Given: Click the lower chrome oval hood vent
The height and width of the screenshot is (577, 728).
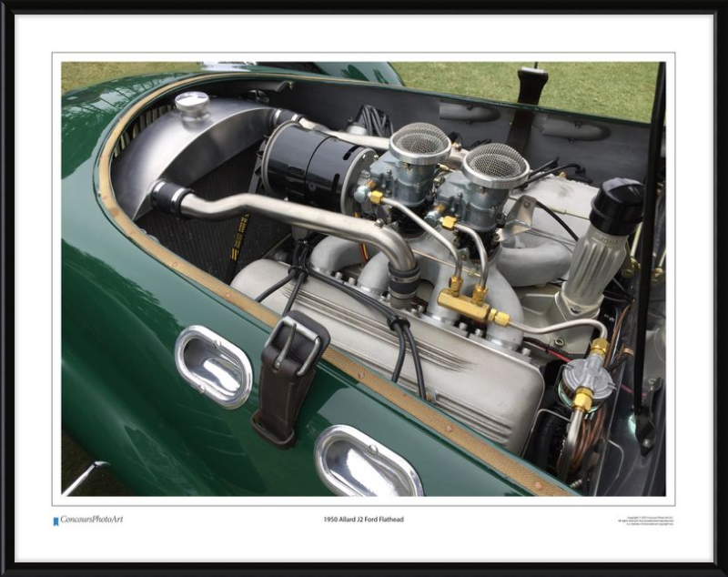Looking at the screenshot, I should click(x=368, y=463).
